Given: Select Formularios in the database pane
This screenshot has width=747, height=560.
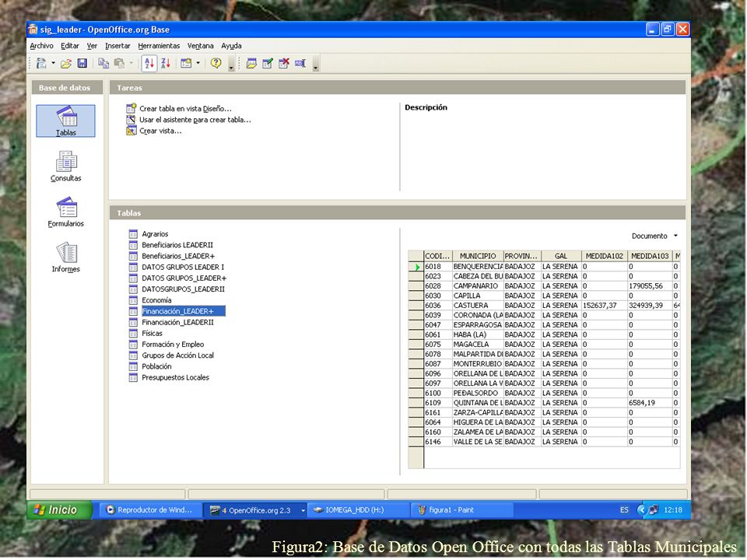Looking at the screenshot, I should point(65,212).
